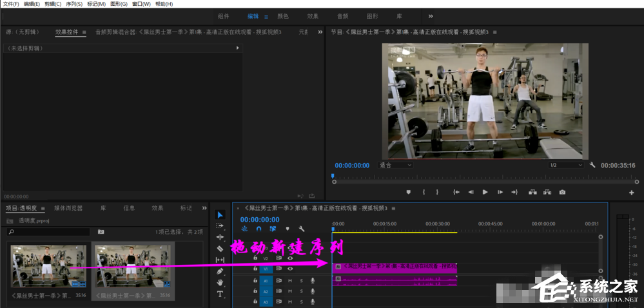Pick the Type text tool
The height and width of the screenshot is (308, 644).
[220, 294]
